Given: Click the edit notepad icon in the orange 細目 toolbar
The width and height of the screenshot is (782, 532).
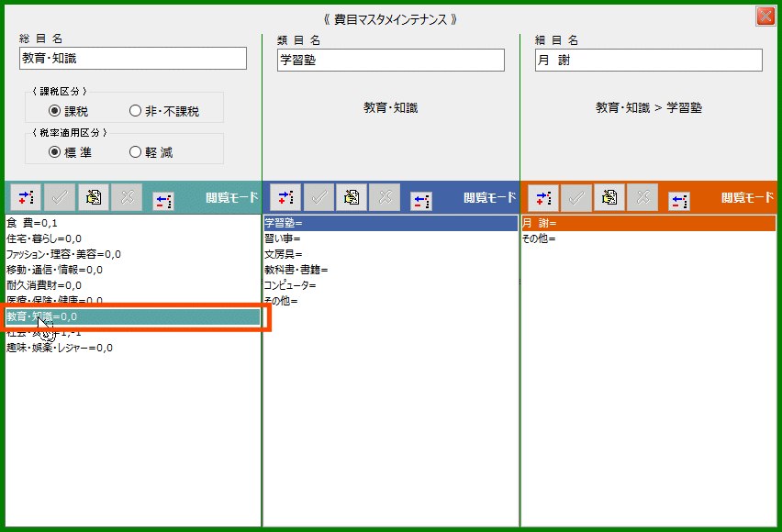Looking at the screenshot, I should [609, 197].
